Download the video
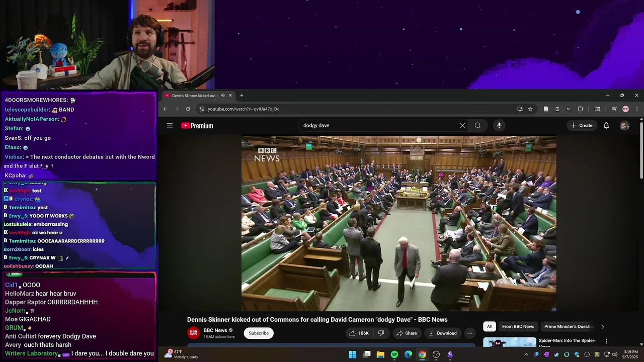The image size is (644, 362). (443, 333)
